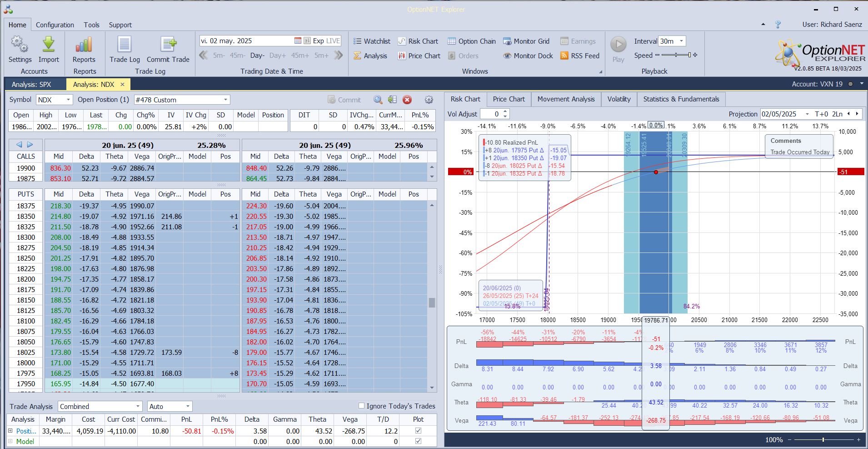Image resolution: width=868 pixels, height=449 pixels.
Task: Step back one day with Day-
Action: point(257,55)
